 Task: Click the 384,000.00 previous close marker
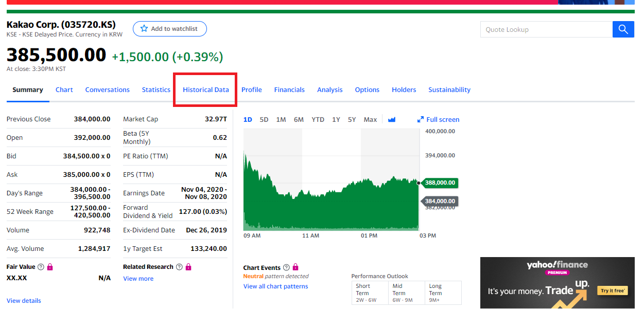(440, 201)
